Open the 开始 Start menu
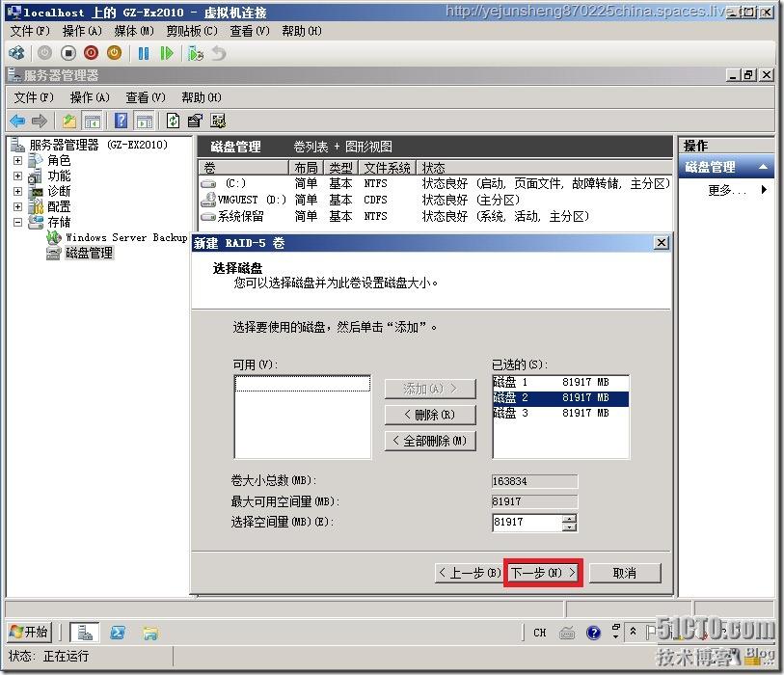Viewport: 784px width, 675px height. (x=29, y=632)
